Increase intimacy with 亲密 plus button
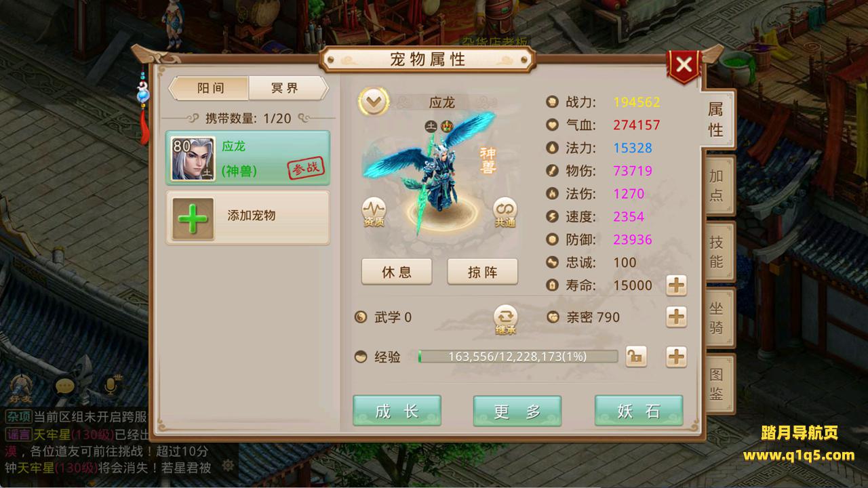The height and width of the screenshot is (488, 868). tap(676, 317)
